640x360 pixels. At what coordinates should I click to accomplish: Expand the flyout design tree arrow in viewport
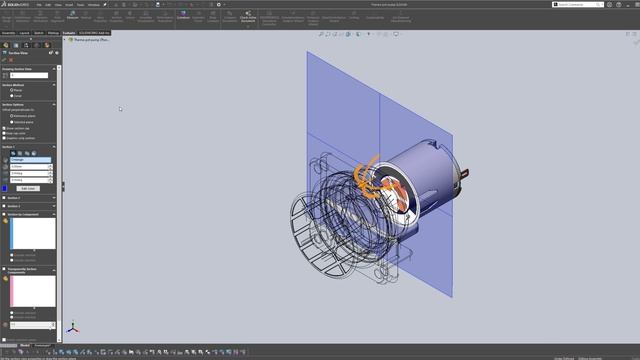point(64,40)
